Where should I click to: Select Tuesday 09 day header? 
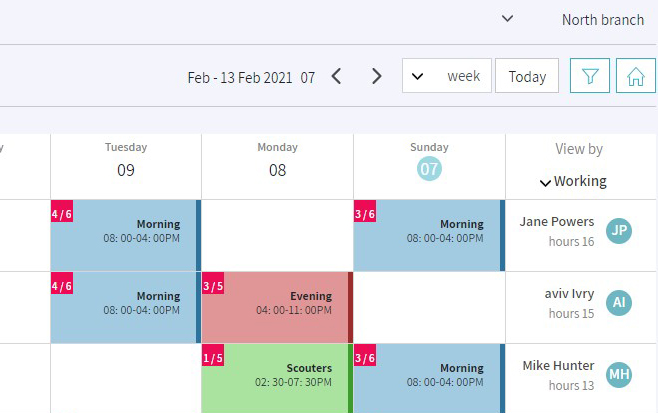[126, 162]
